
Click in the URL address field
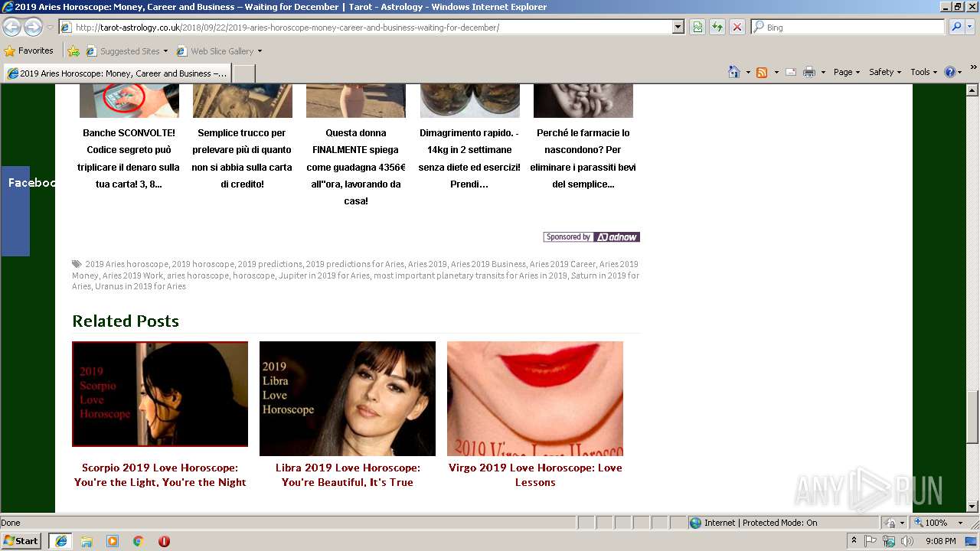[372, 28]
